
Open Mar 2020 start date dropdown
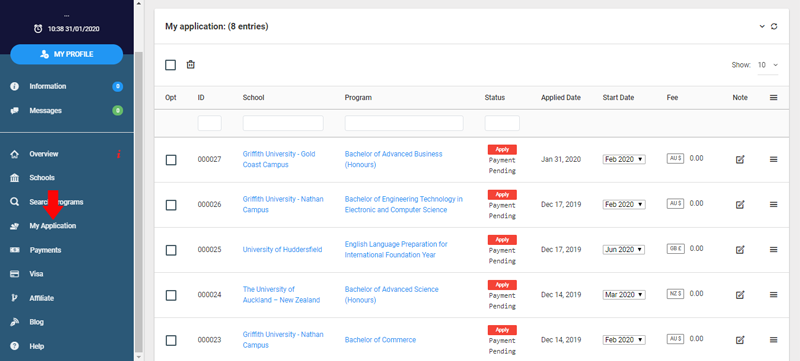point(624,295)
